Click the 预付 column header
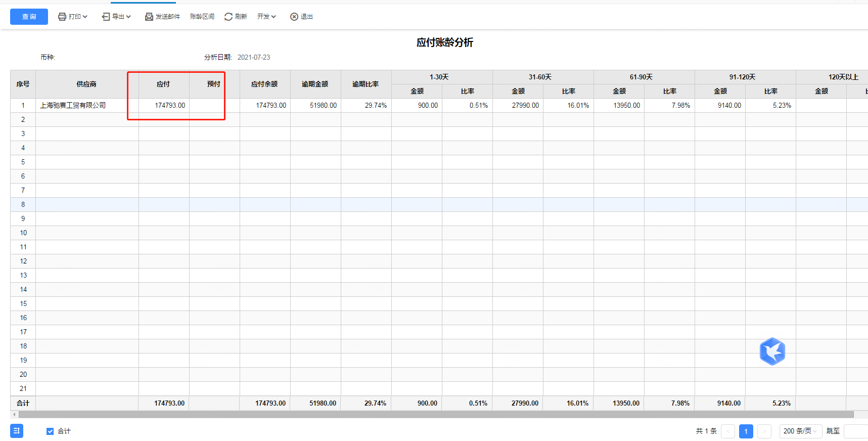 tap(214, 84)
